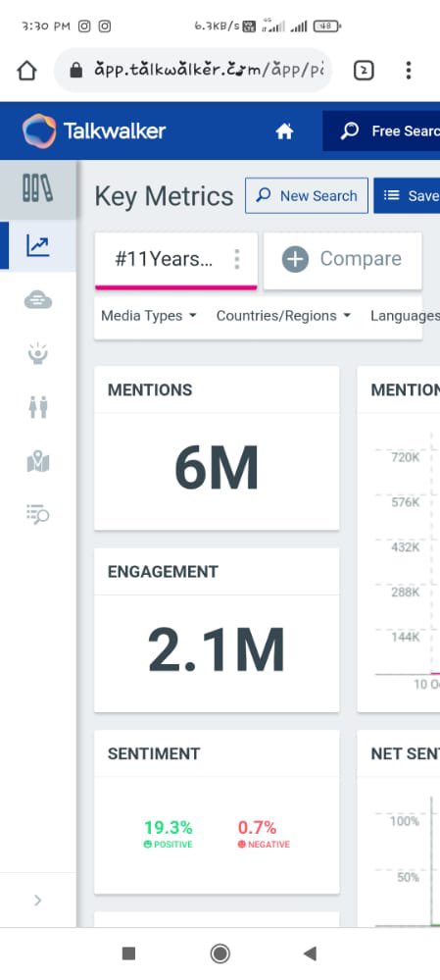Screen dimensions: 440x980
Task: Click the 144K axis label on mentions chart
Action: [x=405, y=637]
